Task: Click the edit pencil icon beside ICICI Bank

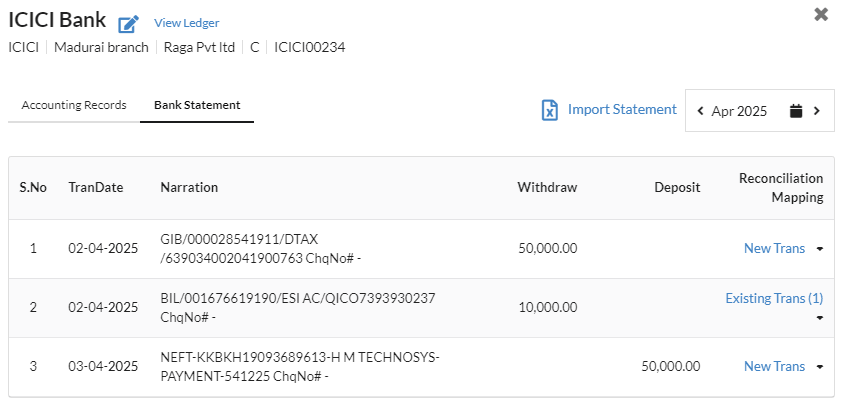Action: (128, 24)
